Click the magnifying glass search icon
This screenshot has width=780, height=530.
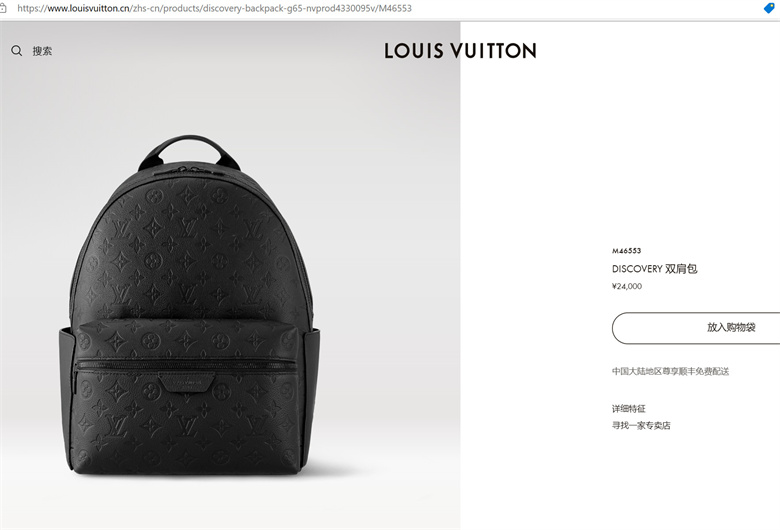pyautogui.click(x=16, y=50)
